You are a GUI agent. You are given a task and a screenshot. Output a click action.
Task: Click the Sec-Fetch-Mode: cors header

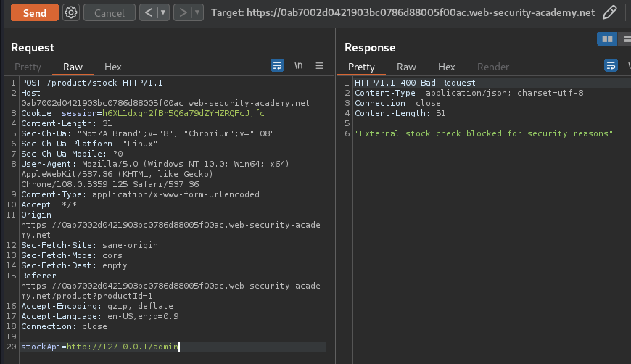click(x=72, y=255)
